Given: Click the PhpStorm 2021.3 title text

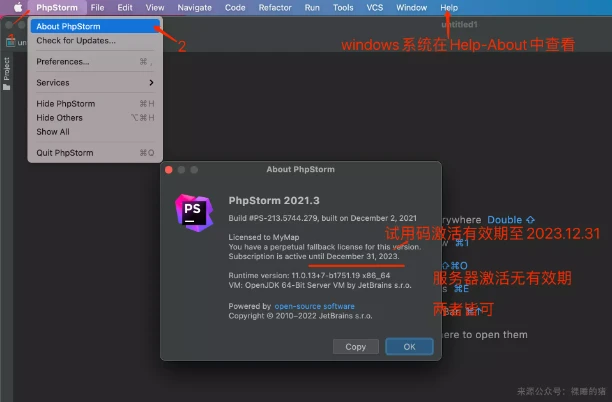Looking at the screenshot, I should click(274, 201).
